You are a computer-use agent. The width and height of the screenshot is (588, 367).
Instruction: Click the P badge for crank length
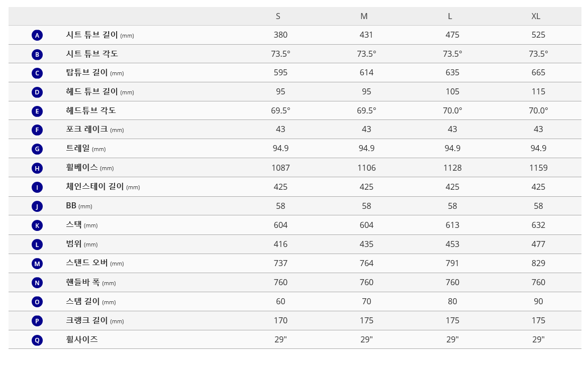(x=37, y=321)
